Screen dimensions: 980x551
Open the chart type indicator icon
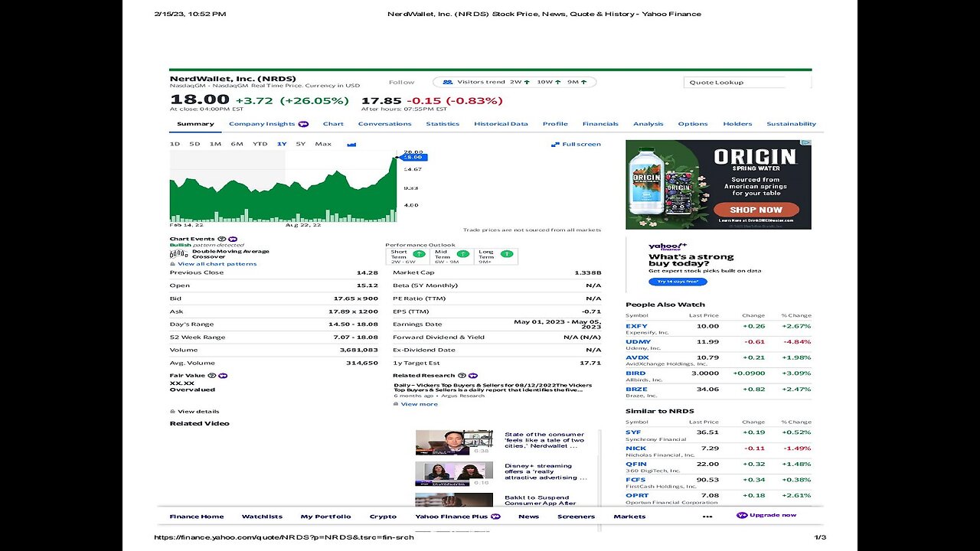pyautogui.click(x=351, y=144)
